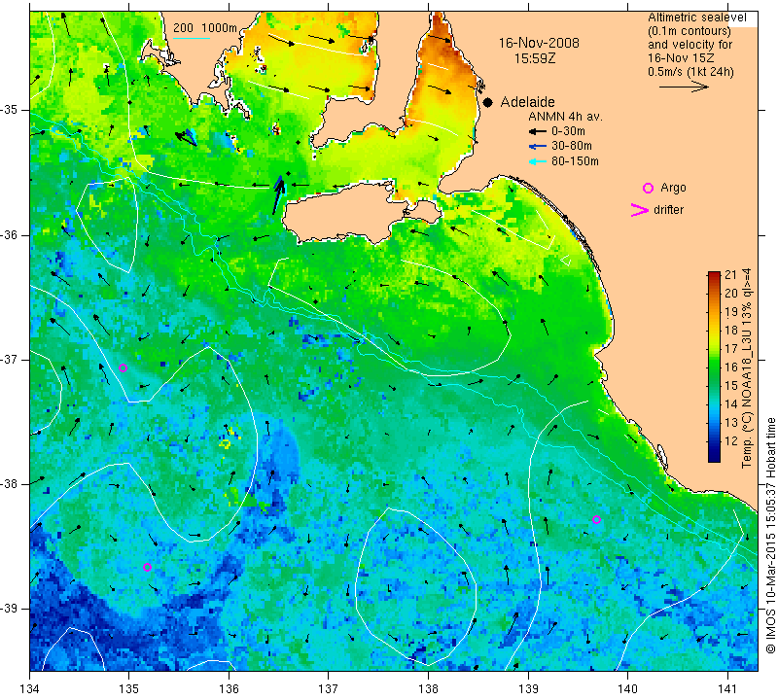Click the 0-30m depth legend label
Viewport: 778px width, 700px height.
click(568, 131)
